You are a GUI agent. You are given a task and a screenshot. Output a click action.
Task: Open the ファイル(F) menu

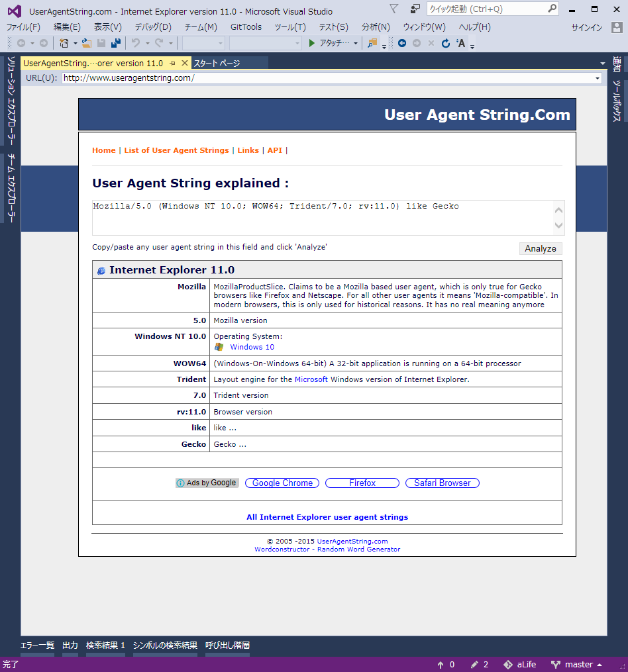click(x=23, y=27)
